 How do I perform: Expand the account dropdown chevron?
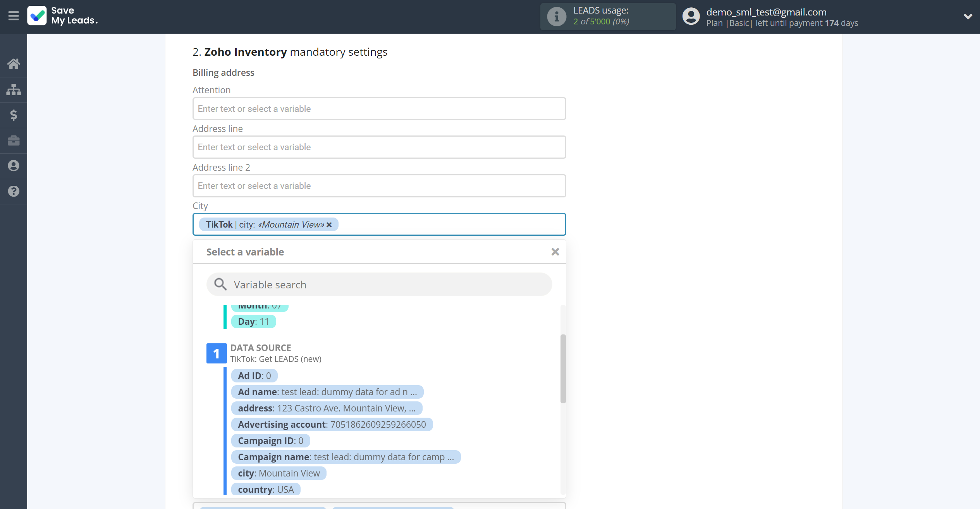point(968,16)
